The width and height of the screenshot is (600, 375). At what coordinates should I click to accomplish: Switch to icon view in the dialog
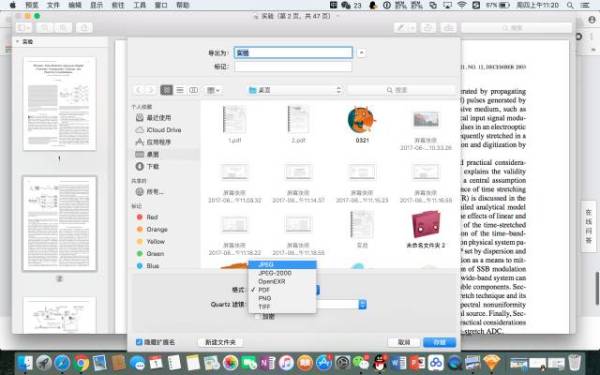(x=166, y=90)
